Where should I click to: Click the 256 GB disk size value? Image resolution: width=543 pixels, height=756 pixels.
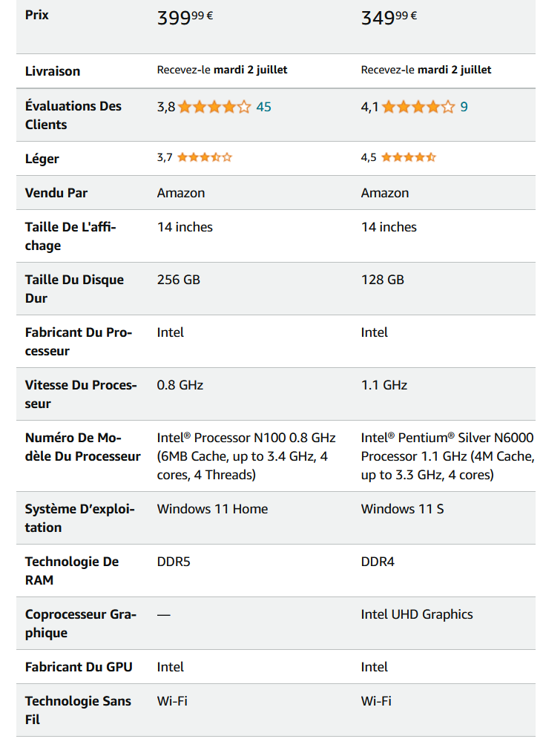pyautogui.click(x=179, y=280)
